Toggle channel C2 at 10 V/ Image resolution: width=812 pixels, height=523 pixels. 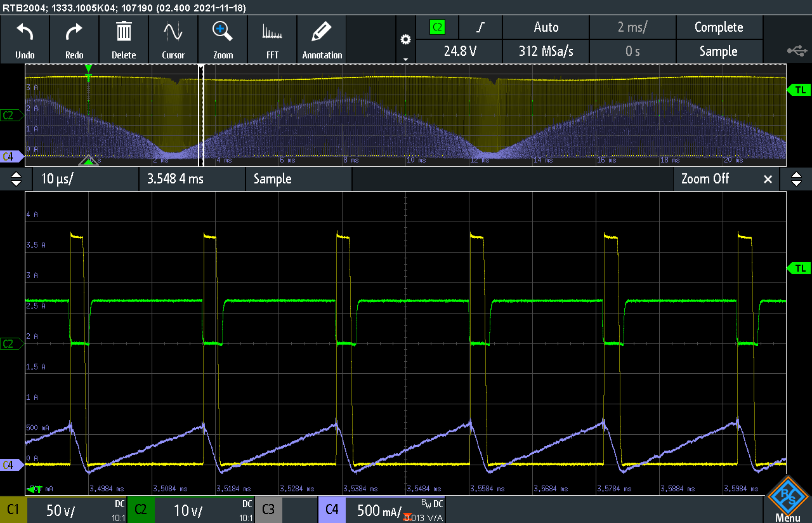click(192, 510)
